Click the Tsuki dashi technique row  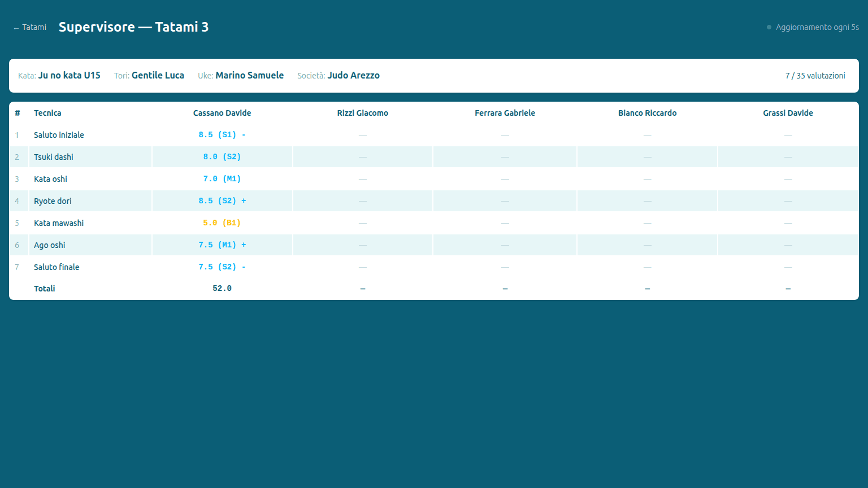[x=434, y=157]
